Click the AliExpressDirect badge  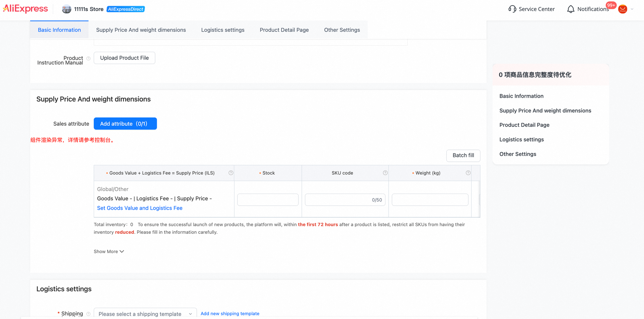126,9
